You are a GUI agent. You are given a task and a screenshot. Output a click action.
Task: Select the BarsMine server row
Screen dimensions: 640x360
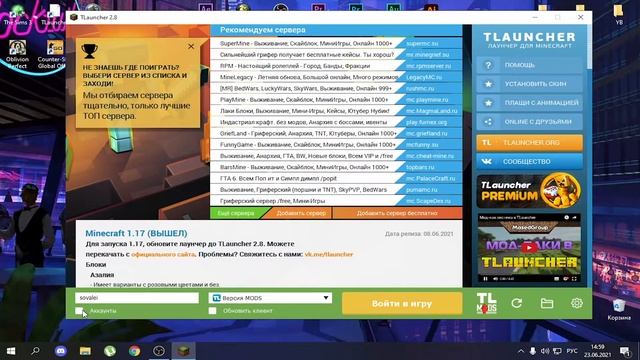[x=336, y=167]
